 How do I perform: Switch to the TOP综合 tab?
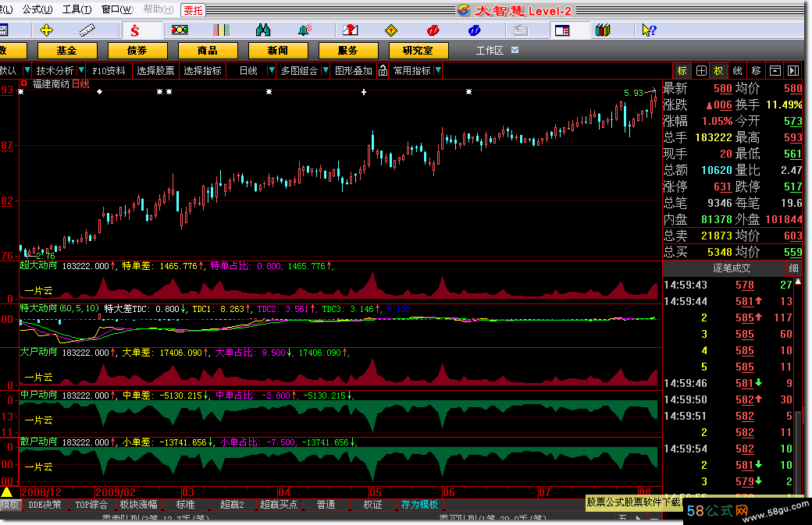click(91, 504)
